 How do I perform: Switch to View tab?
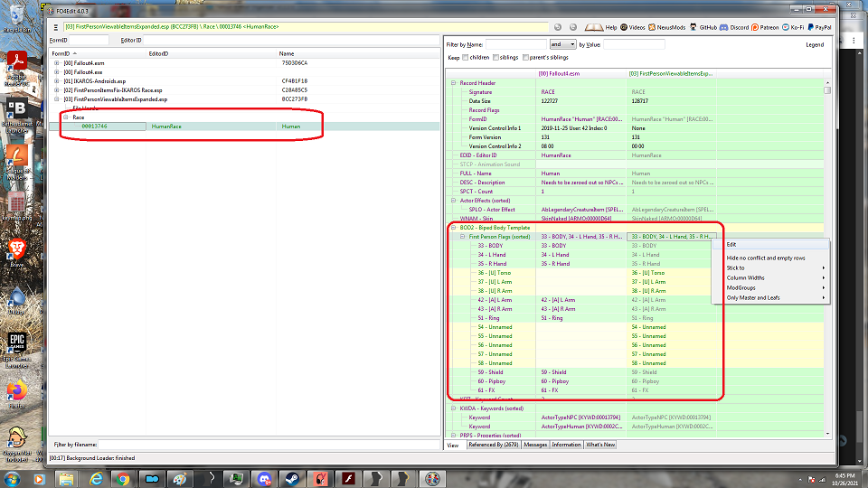[x=453, y=445]
